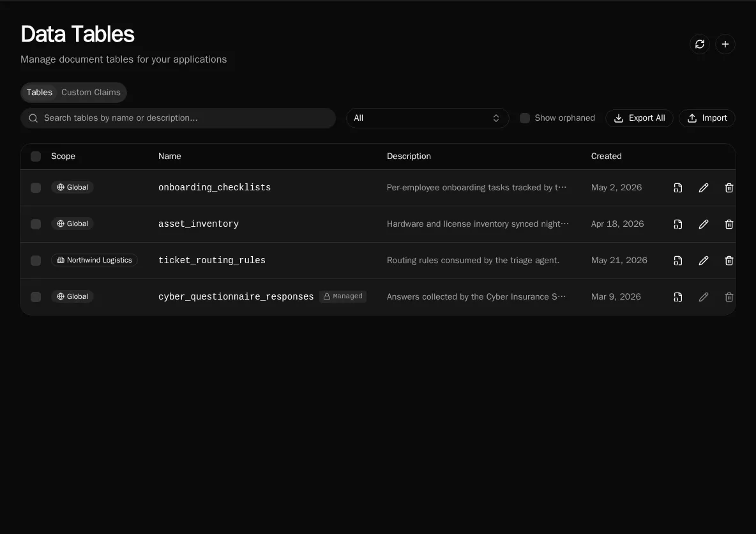Open document view for onboarding_checklists
The height and width of the screenshot is (534, 756).
(678, 188)
